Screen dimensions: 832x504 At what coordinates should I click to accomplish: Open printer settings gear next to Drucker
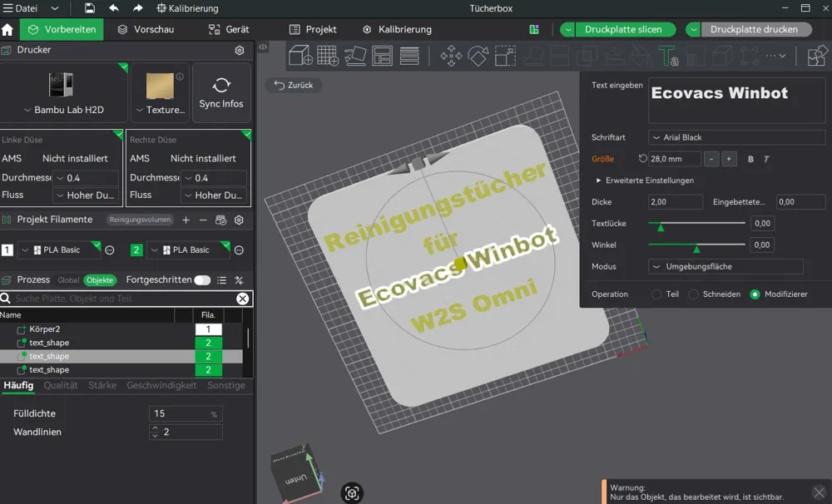[240, 50]
